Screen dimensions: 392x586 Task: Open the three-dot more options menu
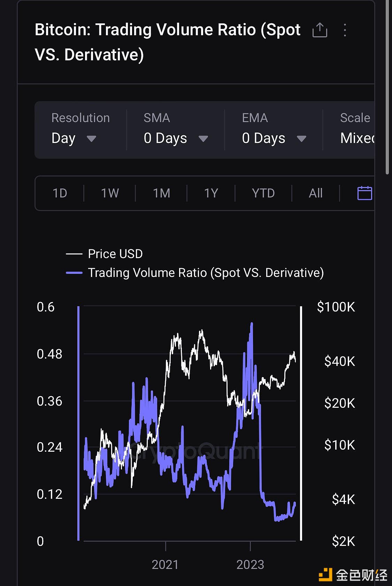tap(345, 30)
